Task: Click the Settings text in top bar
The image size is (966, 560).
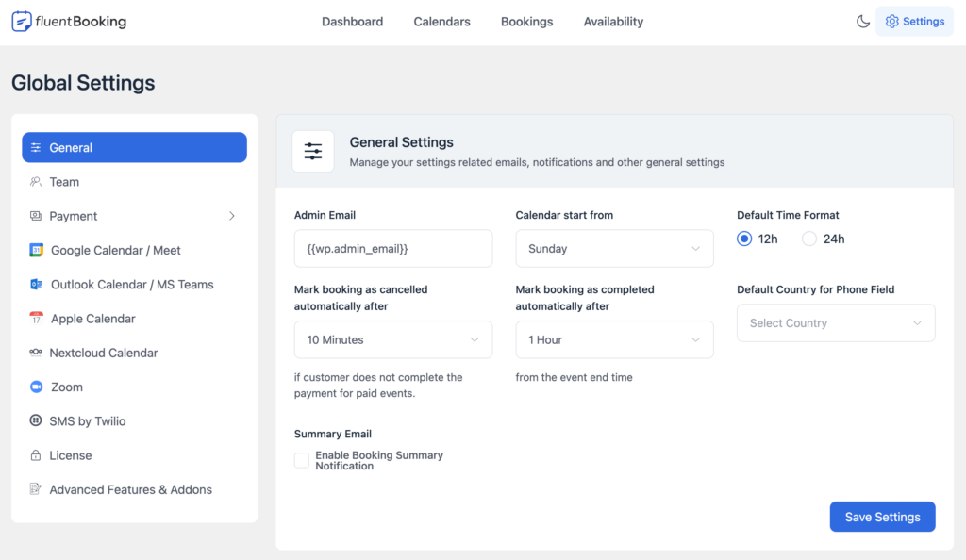Action: point(924,22)
